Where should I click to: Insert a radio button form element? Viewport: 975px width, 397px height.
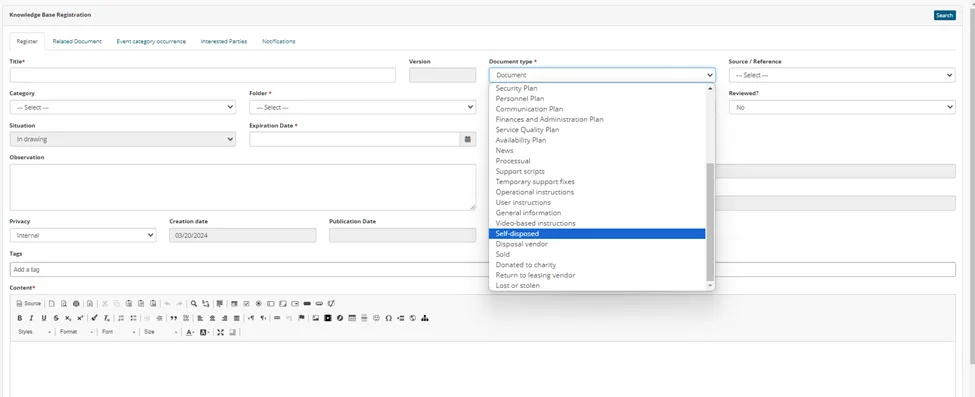tap(259, 304)
